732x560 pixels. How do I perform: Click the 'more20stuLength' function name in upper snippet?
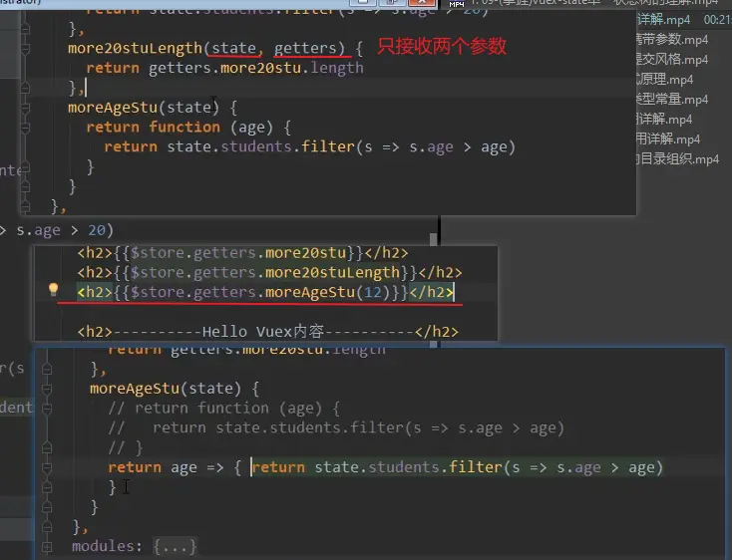(x=135, y=48)
